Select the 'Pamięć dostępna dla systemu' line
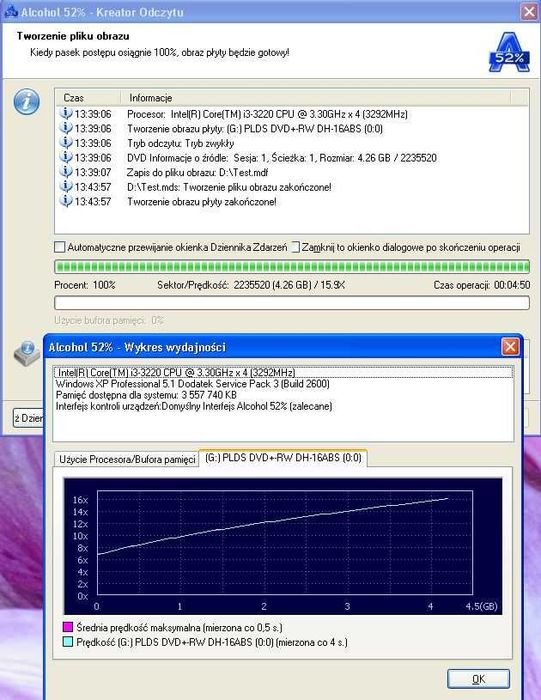The height and width of the screenshot is (700, 541). pos(146,395)
